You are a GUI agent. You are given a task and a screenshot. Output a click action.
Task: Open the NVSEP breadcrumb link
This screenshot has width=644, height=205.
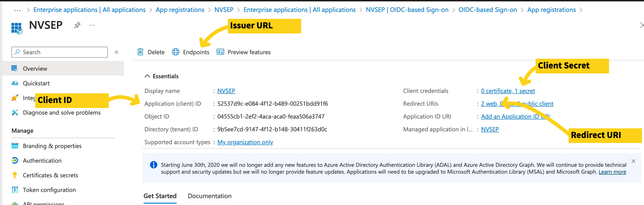point(224,10)
